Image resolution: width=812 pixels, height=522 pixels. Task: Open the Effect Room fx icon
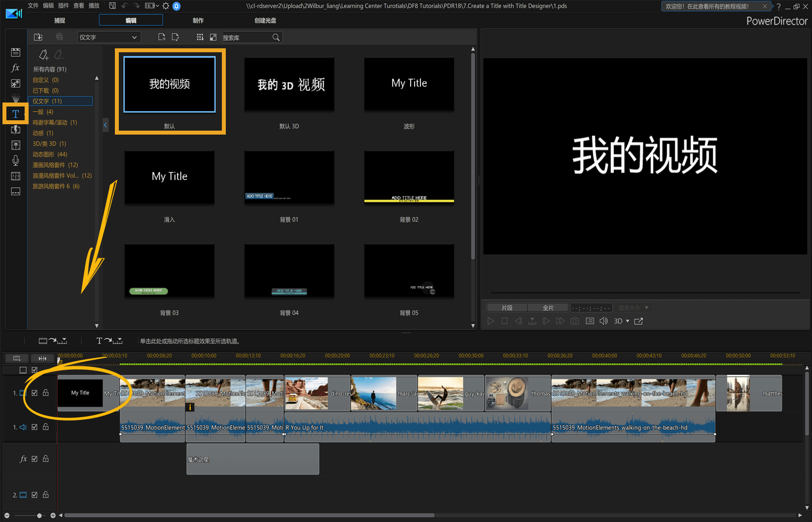click(15, 68)
